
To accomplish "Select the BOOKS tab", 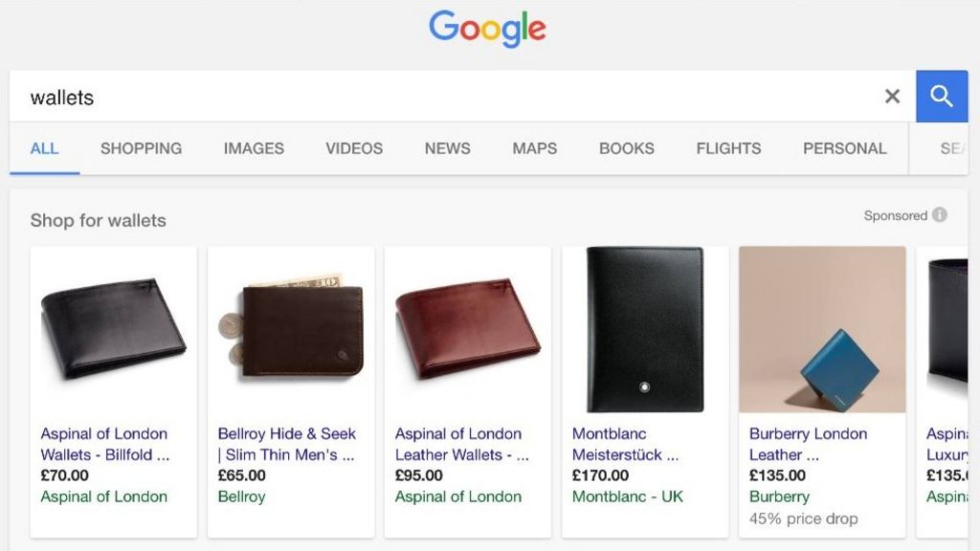I will 626,148.
